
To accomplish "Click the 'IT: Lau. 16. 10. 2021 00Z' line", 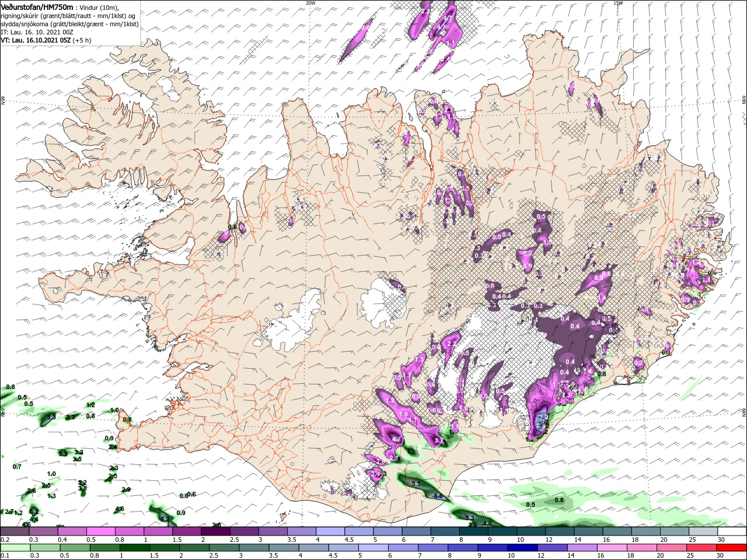I will pyautogui.click(x=37, y=32).
